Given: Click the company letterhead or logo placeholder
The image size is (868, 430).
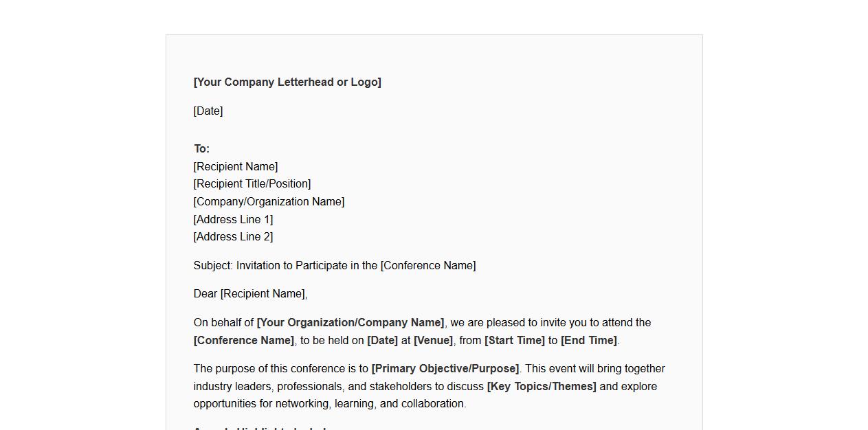Looking at the screenshot, I should coord(287,82).
